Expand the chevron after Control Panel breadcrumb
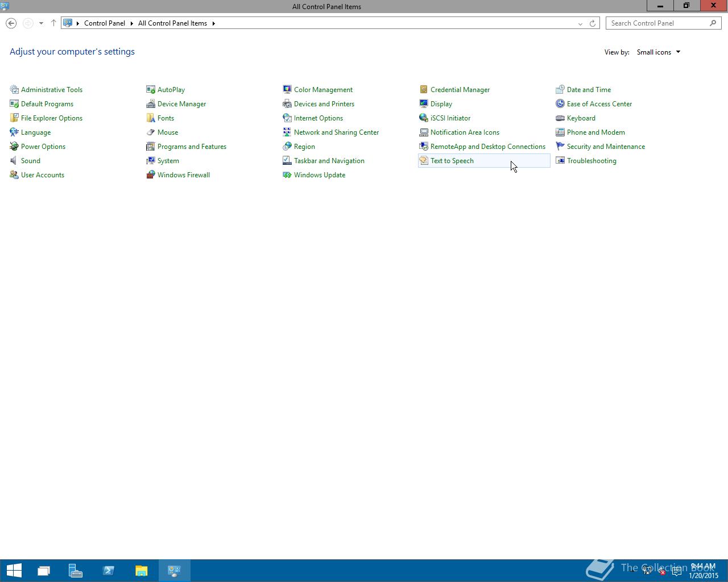This screenshot has height=582, width=728. (131, 23)
